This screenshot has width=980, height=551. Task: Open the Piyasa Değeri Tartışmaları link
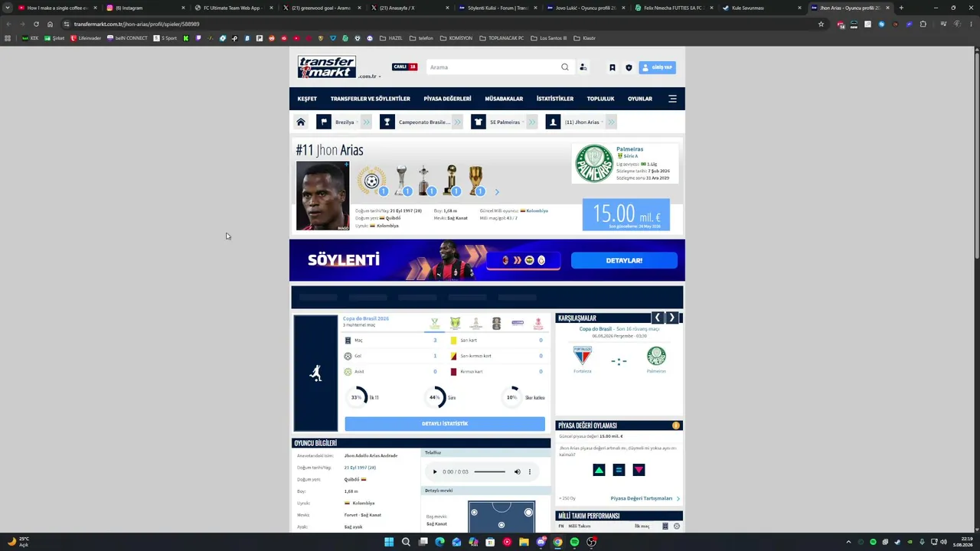(x=642, y=498)
